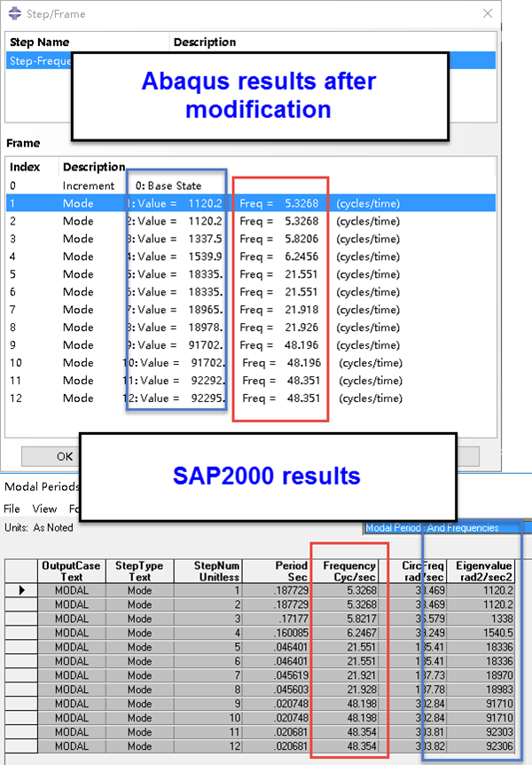Click Frequency cell 5.8217 in SAP2000 table
The width and height of the screenshot is (532, 765).
344,619
